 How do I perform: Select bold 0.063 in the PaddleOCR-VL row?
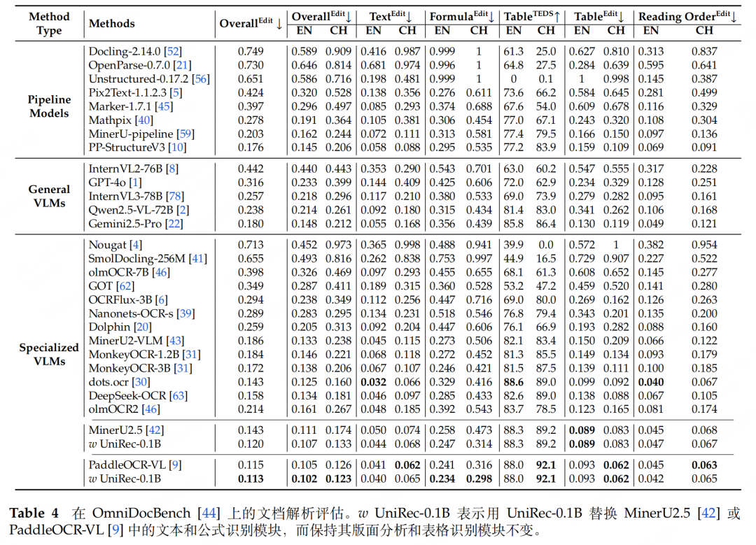pyautogui.click(x=704, y=465)
